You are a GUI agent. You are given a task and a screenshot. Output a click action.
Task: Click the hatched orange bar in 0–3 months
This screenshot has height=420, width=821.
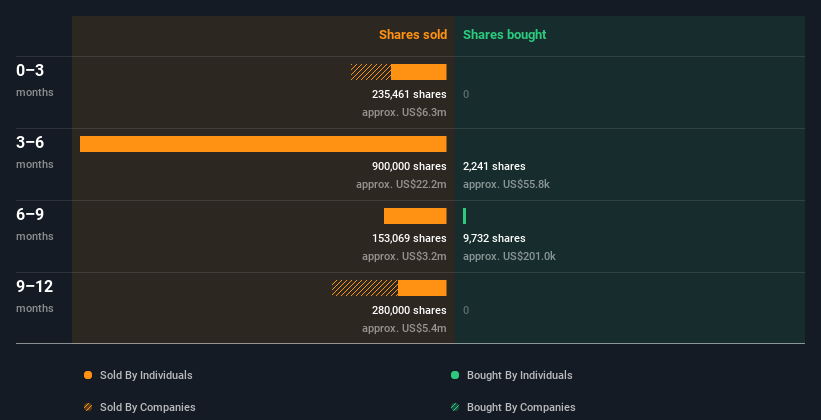pyautogui.click(x=371, y=72)
